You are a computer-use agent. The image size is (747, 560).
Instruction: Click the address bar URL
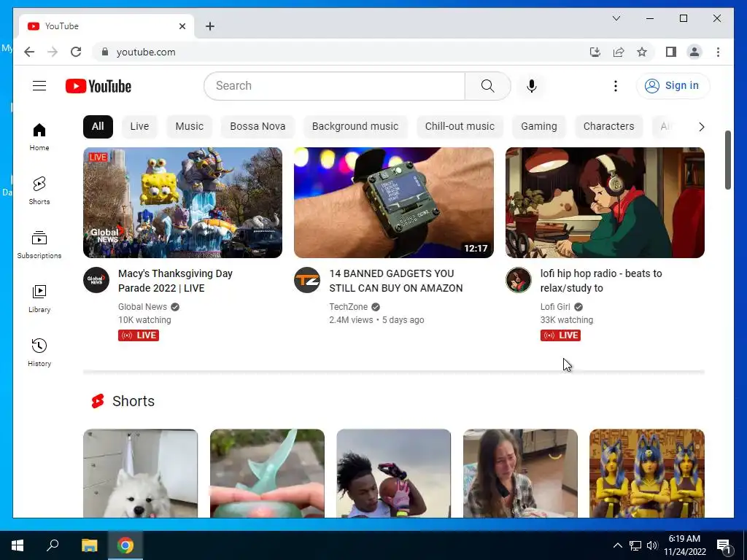coord(146,52)
